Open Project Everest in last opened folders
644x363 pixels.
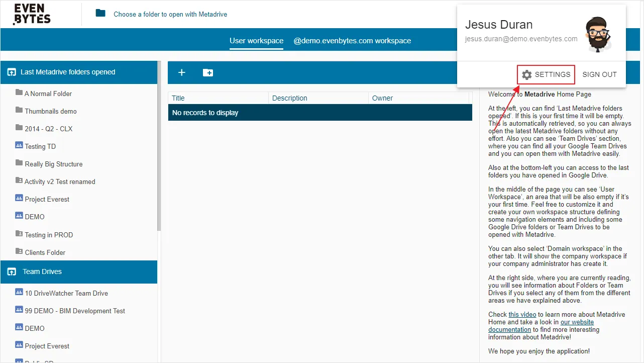[x=47, y=199]
